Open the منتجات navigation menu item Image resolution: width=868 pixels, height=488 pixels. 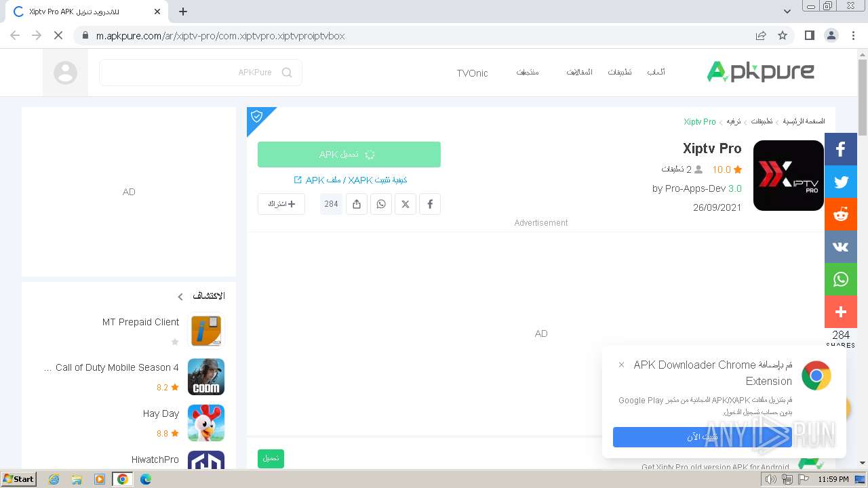(x=527, y=72)
